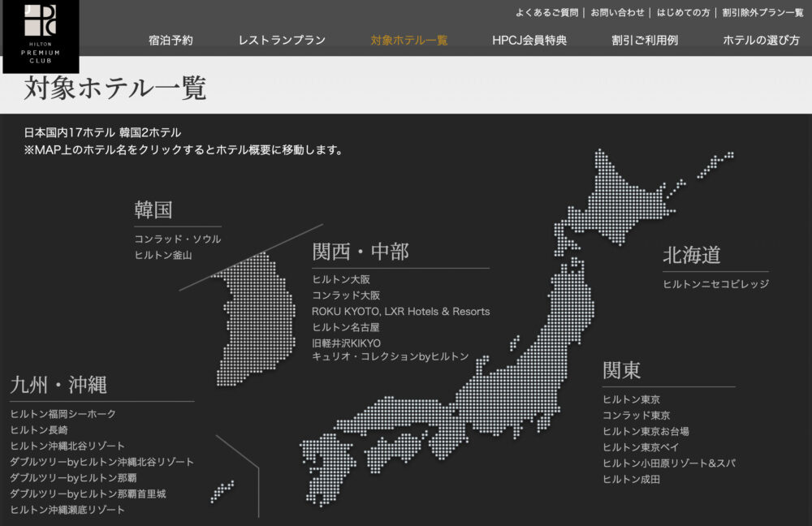
Task: Click the dotted Hokkaido island on map
Action: tap(616, 202)
